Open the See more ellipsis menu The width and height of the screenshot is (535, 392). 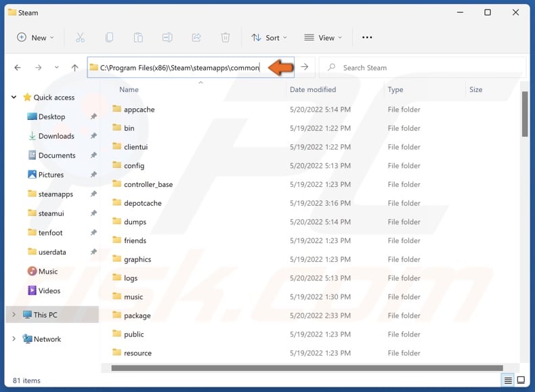[x=367, y=37]
